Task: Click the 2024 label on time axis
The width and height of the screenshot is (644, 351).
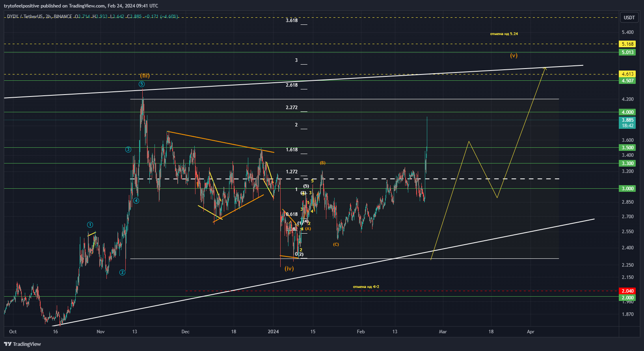Action: pos(273,332)
